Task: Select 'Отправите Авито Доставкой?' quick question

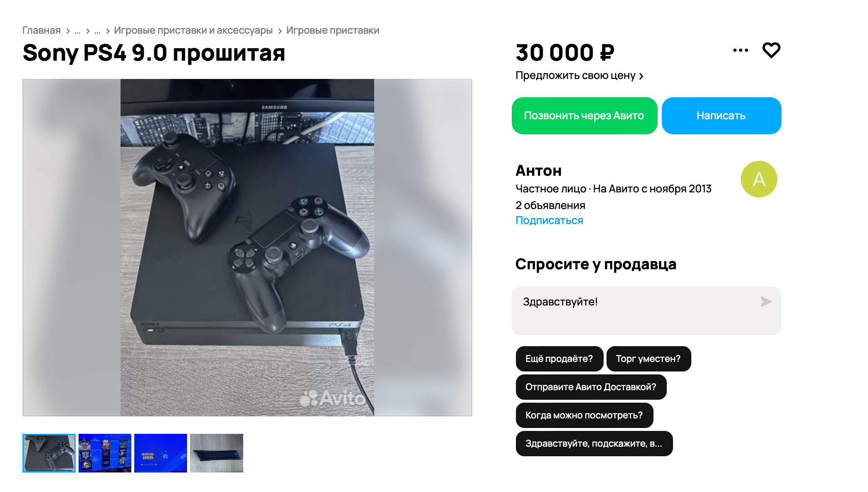Action: [x=591, y=387]
